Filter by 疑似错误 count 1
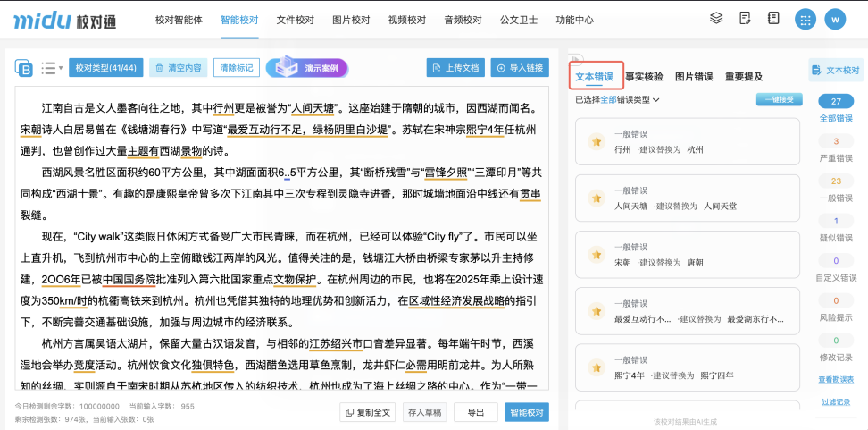 tap(836, 228)
